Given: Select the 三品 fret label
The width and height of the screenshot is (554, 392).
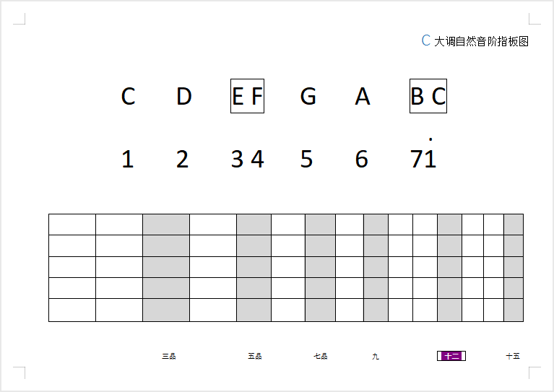Looking at the screenshot, I should 169,357.
